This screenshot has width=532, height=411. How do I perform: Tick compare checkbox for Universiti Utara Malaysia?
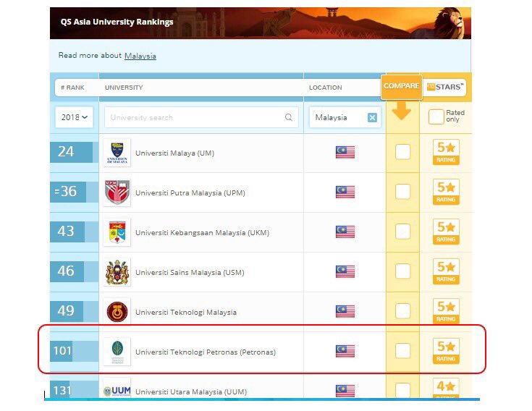tap(402, 390)
